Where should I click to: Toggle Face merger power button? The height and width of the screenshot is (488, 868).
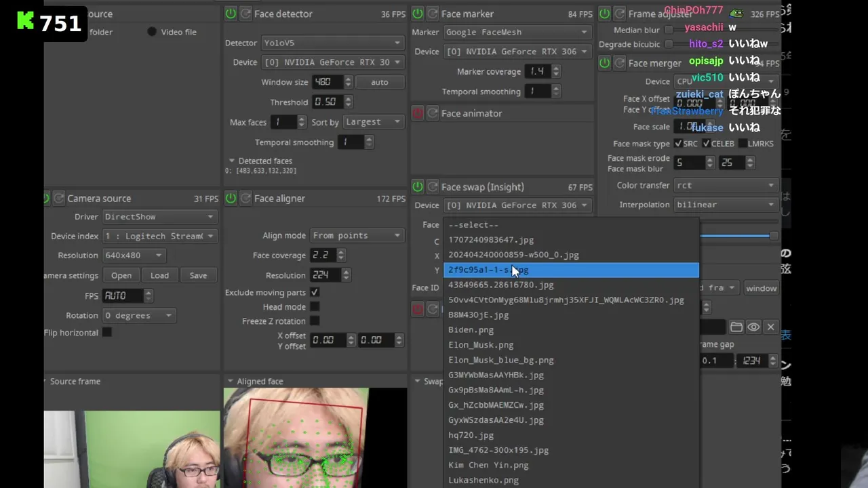pyautogui.click(x=604, y=63)
